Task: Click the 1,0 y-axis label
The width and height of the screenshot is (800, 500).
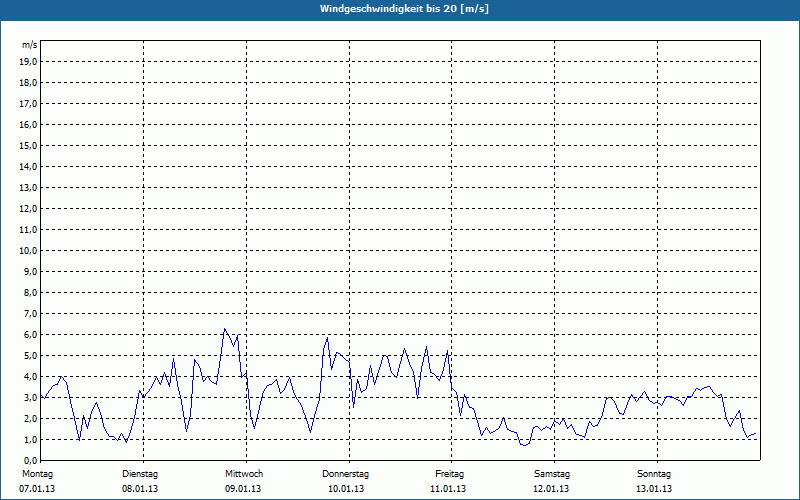Action: point(31,439)
